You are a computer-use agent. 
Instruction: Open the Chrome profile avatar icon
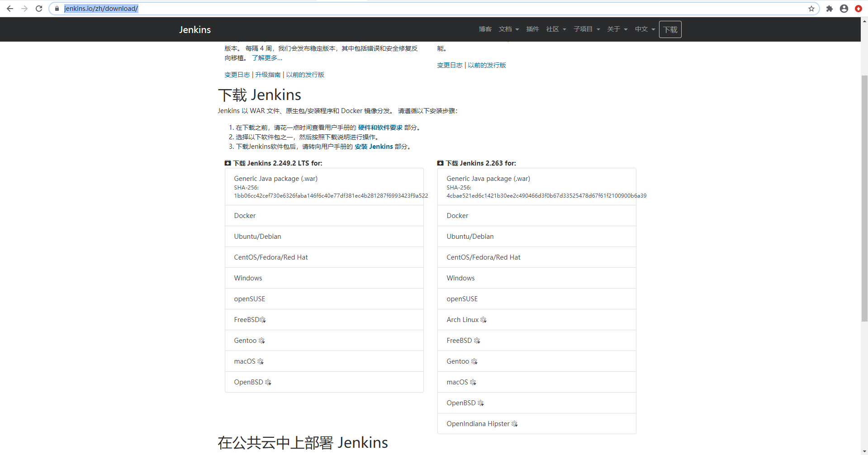click(844, 9)
